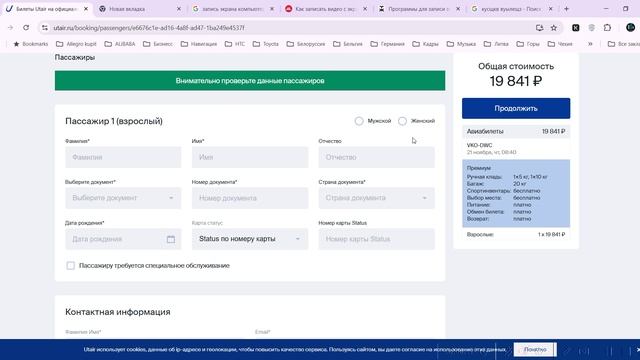Click the Номер карты Status input field
Image resolution: width=640 pixels, height=360 pixels.
(x=376, y=239)
